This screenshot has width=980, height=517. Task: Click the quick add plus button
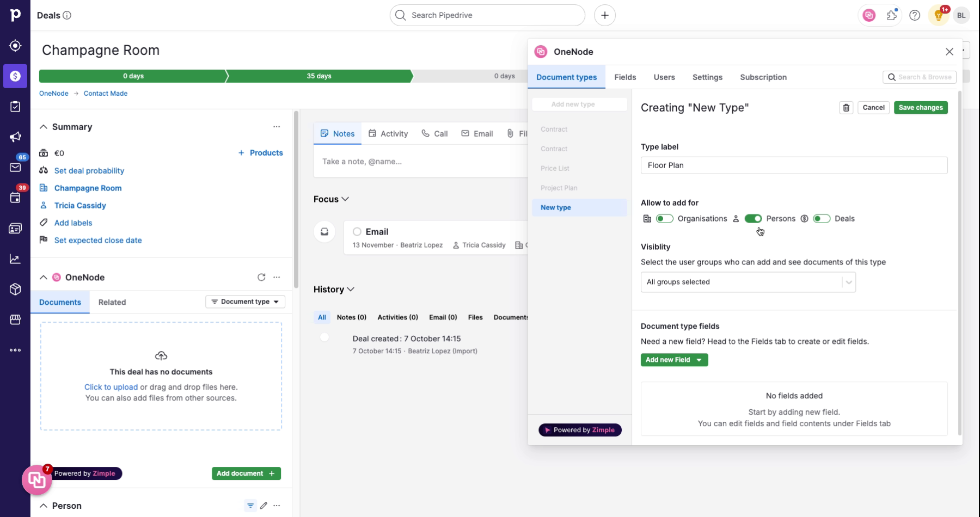(605, 15)
